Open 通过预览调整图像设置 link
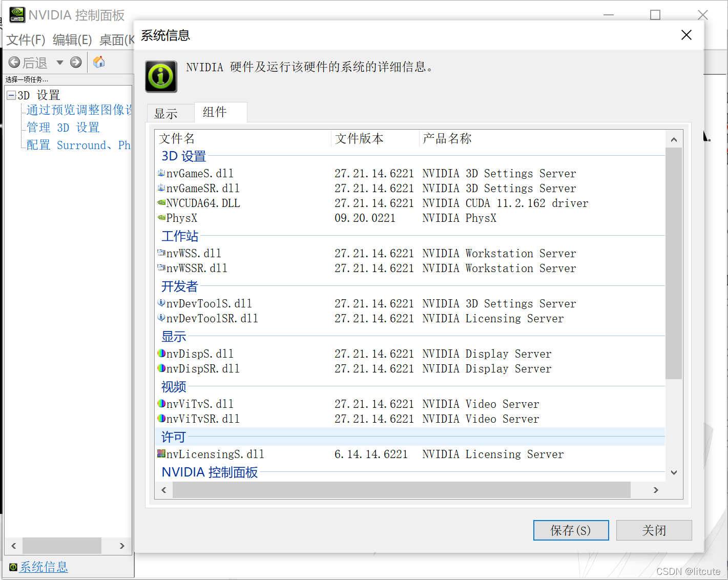728x580 pixels. coord(79,110)
